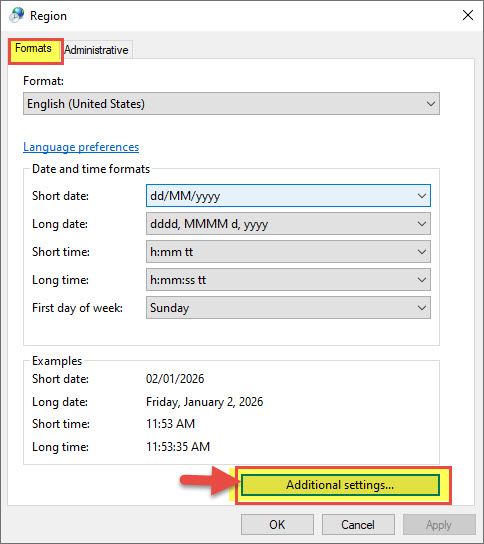
Task: Click the Cancel button
Action: 358,525
